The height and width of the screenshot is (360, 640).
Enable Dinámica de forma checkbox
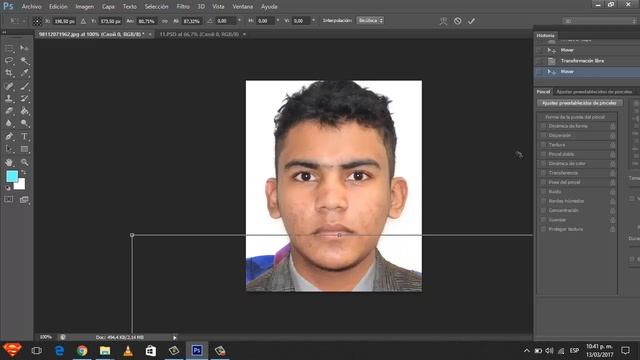tap(543, 126)
